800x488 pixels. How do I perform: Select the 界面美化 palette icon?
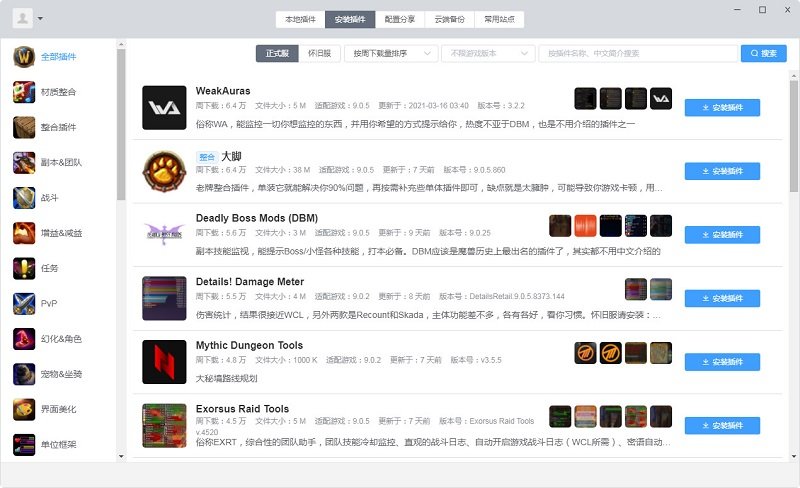coord(24,409)
